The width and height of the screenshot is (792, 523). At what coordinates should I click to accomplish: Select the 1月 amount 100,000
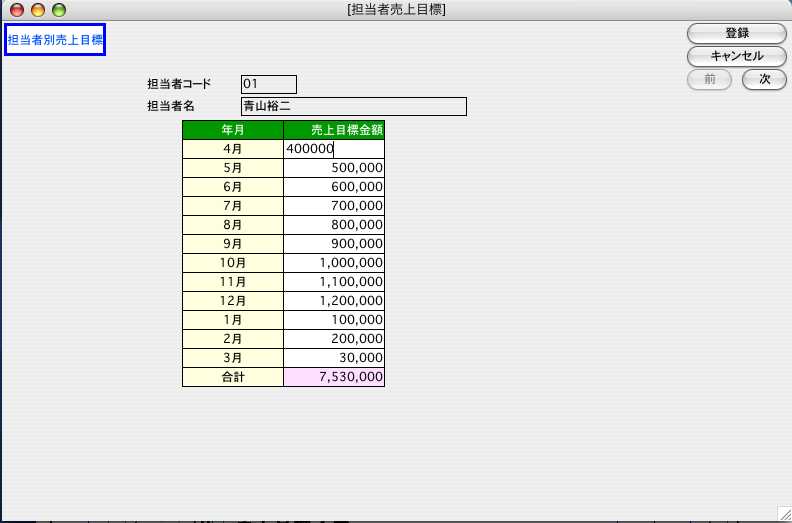coord(334,320)
